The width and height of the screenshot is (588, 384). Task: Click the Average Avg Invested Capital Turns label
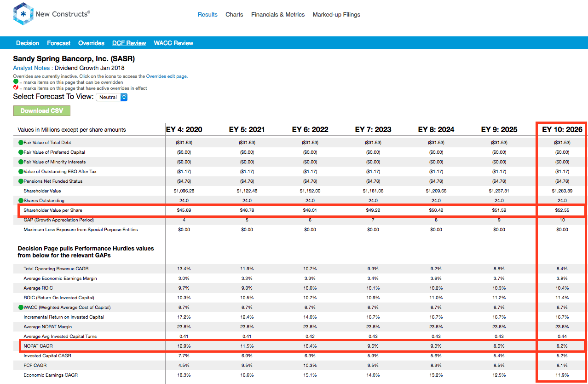click(x=60, y=337)
